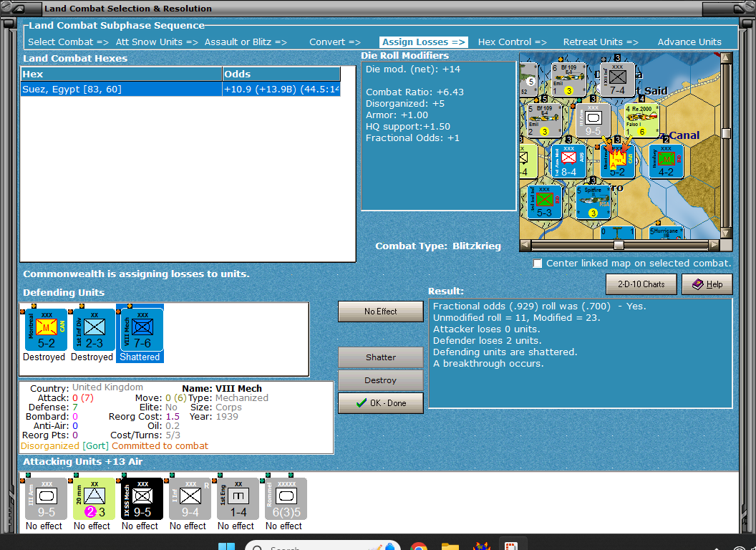Image resolution: width=756 pixels, height=550 pixels.
Task: Open Chrome from the taskbar
Action: point(418,545)
